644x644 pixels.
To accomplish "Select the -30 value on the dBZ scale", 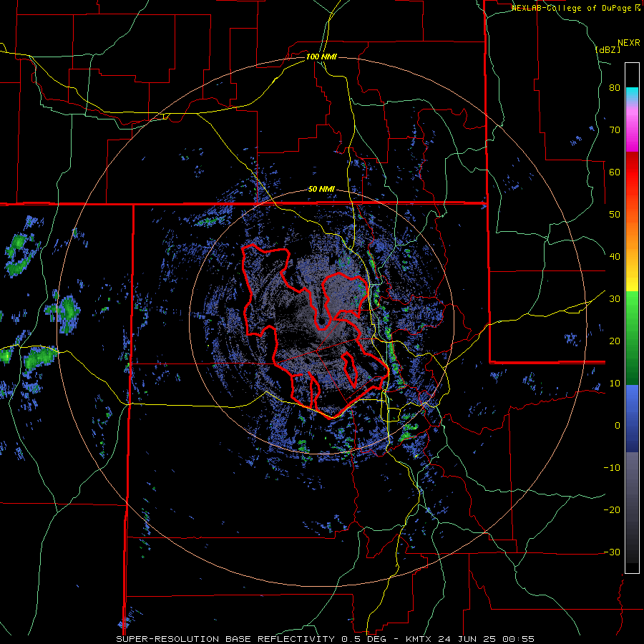I will (x=612, y=552).
